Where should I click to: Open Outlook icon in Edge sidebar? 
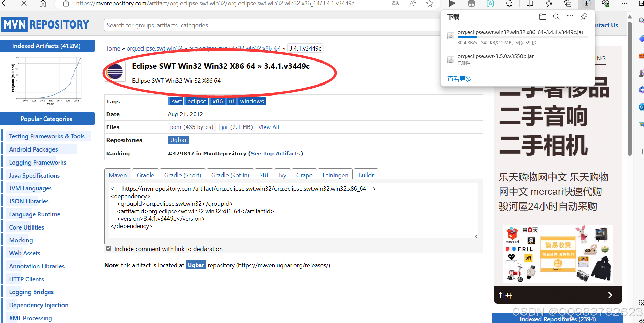click(x=641, y=107)
